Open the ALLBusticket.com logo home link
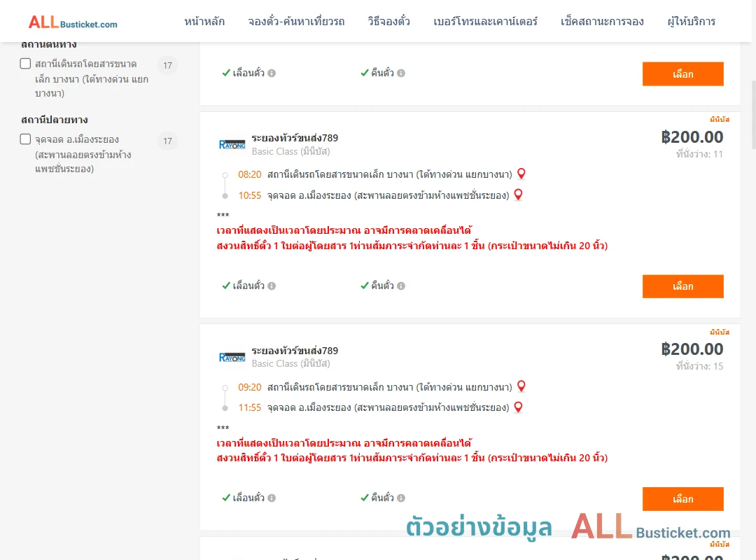This screenshot has width=756, height=560. 73,22
